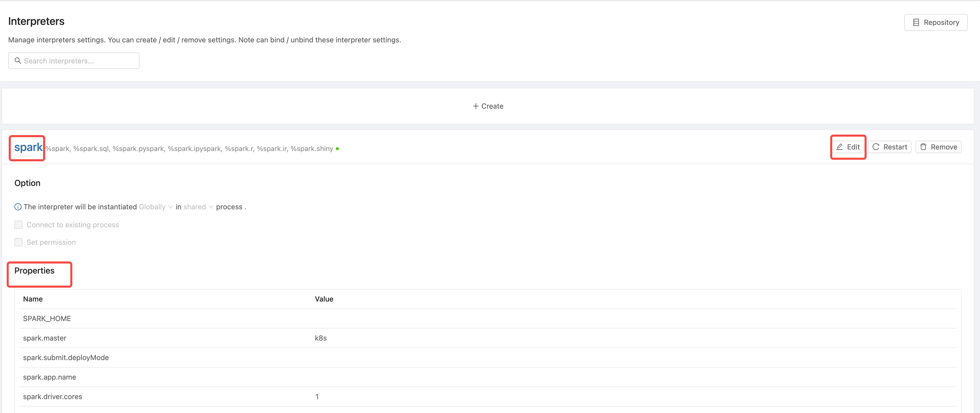Select the spark.submit.deployMode property

(66, 357)
